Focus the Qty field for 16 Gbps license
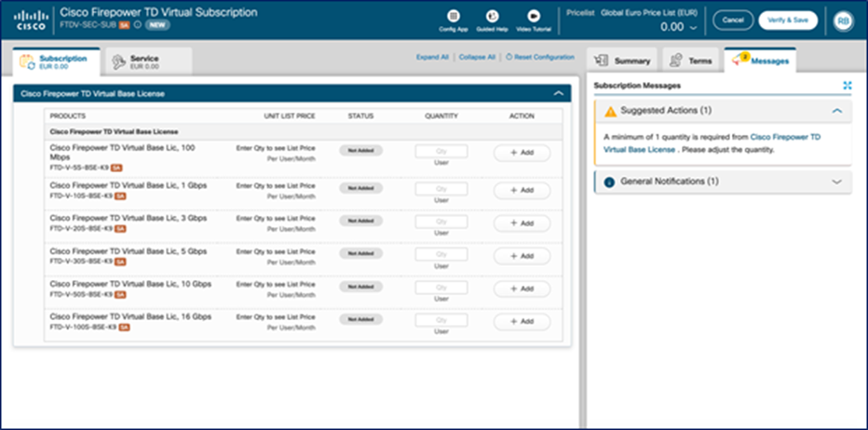The height and width of the screenshot is (430, 868). coord(441,320)
